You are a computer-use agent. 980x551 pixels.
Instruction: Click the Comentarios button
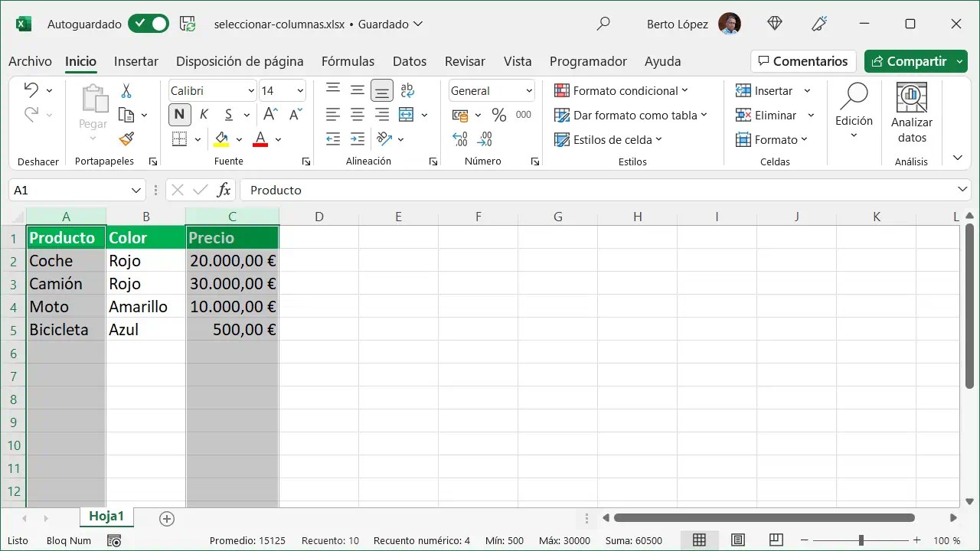pyautogui.click(x=802, y=60)
